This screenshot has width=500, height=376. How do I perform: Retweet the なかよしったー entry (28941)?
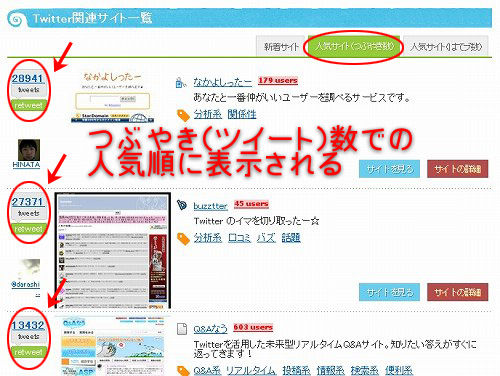[x=28, y=105]
